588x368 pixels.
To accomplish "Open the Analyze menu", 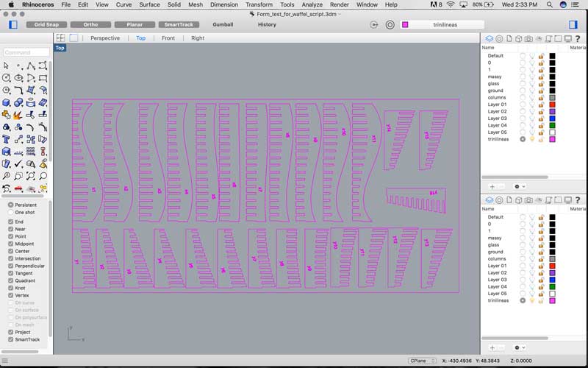I will 312,4.
